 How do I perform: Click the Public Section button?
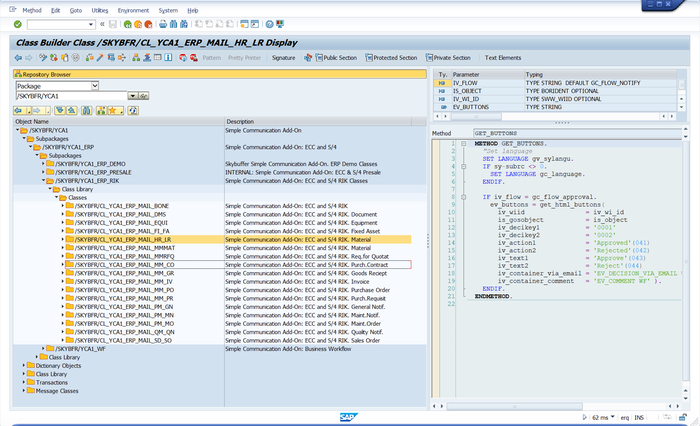pos(336,58)
